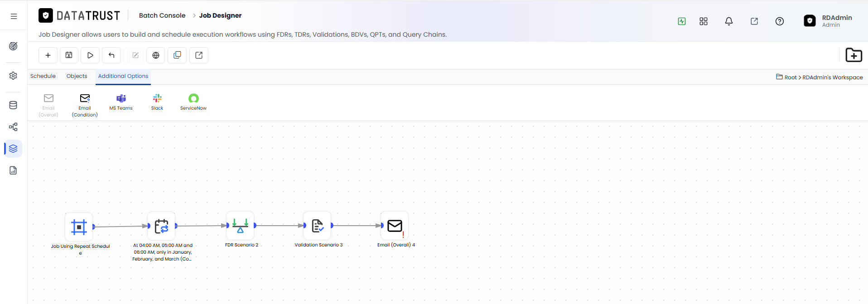This screenshot has height=304, width=868.
Task: Open the report document sidebar icon
Action: pos(14,170)
